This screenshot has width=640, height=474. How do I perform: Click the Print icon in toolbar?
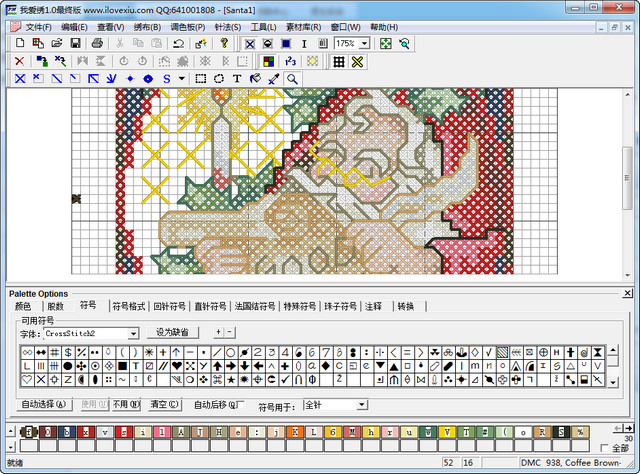[x=97, y=44]
